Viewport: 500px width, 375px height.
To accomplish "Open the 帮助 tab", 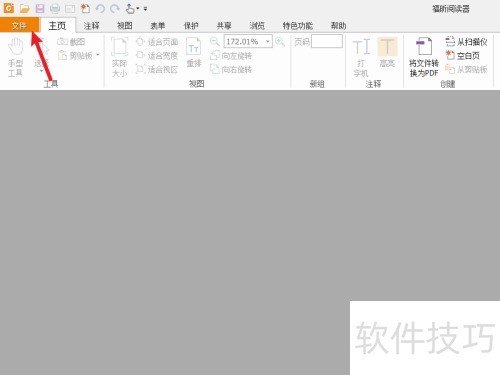I will tap(338, 26).
